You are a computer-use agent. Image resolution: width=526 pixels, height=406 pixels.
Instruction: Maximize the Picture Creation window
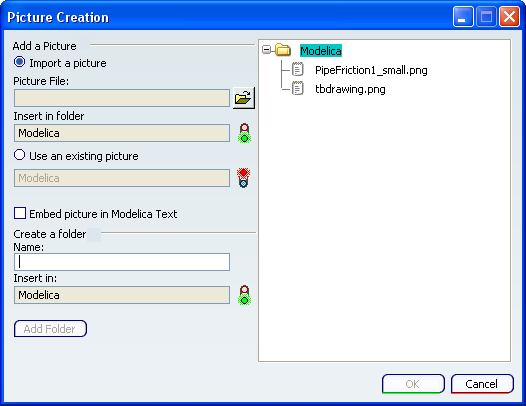coord(486,17)
